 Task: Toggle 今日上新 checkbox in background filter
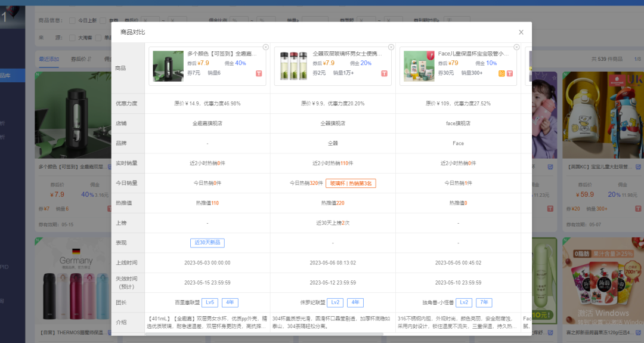(72, 20)
